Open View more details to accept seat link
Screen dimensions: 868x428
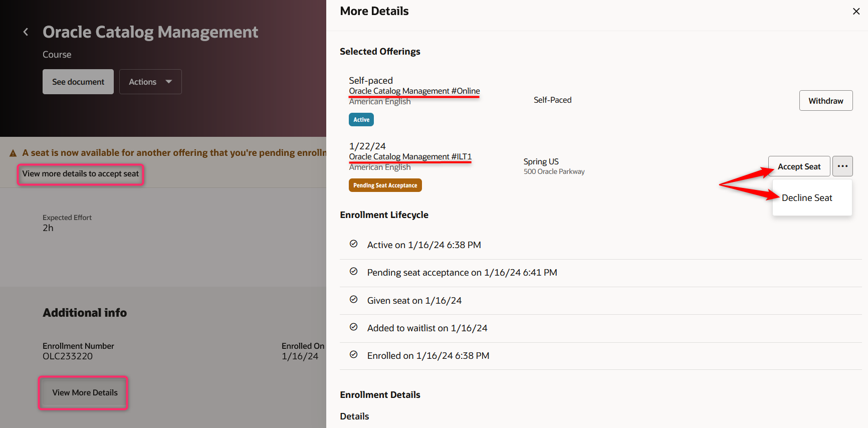[x=81, y=174]
